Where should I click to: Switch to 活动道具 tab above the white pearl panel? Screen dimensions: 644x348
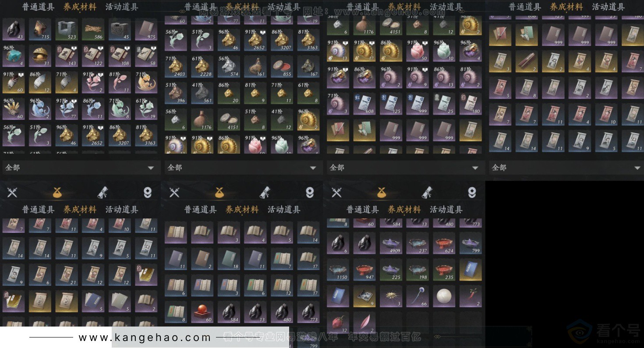[x=446, y=210]
